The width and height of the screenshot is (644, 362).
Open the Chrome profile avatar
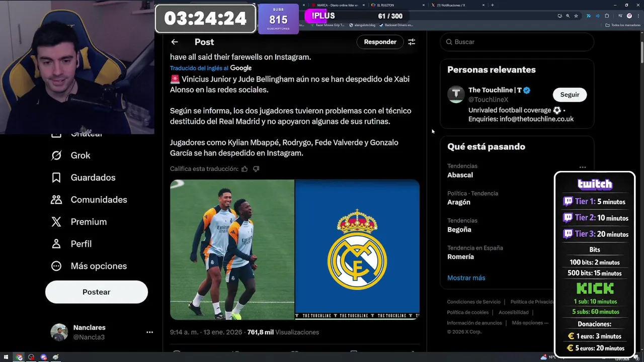click(629, 16)
